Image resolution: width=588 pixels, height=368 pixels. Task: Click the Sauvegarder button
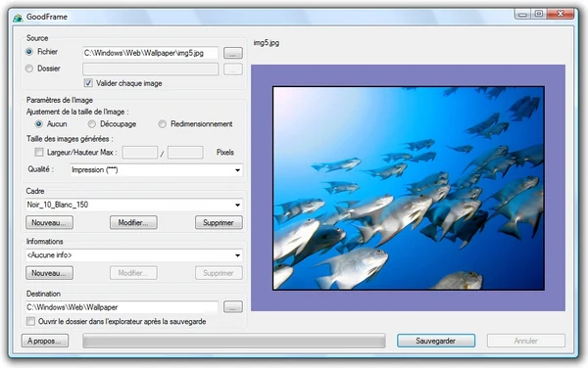(436, 341)
